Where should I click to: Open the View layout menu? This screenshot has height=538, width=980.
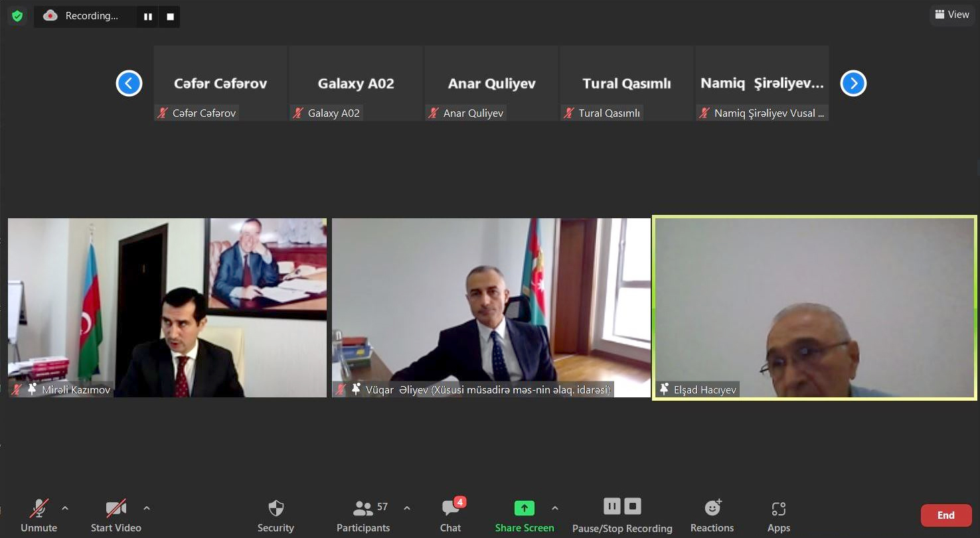pos(952,15)
